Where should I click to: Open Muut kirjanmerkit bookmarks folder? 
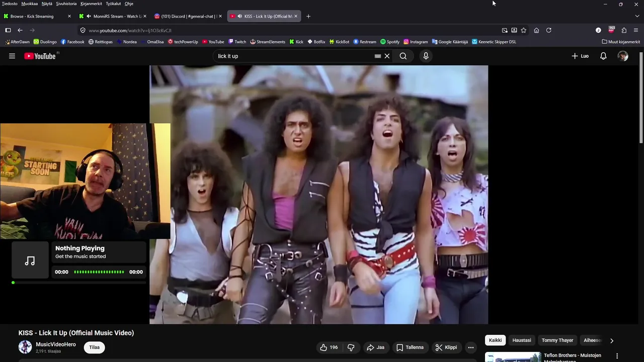coord(621,42)
